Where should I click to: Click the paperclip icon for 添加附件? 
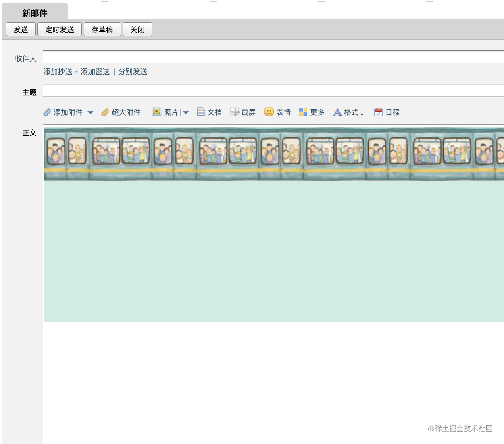coord(47,112)
